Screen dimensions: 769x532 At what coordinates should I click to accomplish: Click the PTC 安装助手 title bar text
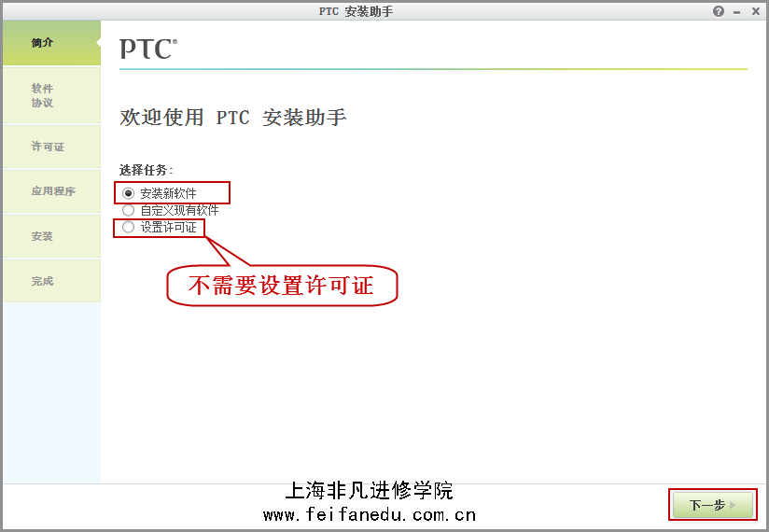pyautogui.click(x=356, y=11)
